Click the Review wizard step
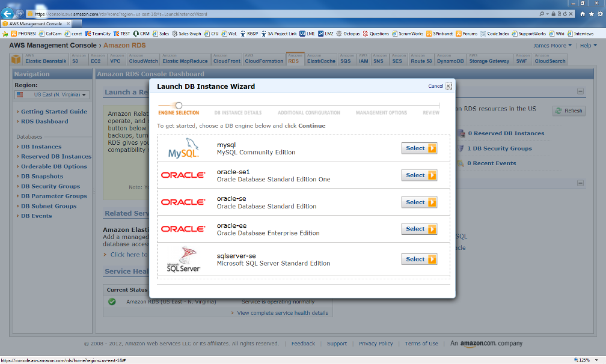This screenshot has height=364, width=606. (431, 113)
